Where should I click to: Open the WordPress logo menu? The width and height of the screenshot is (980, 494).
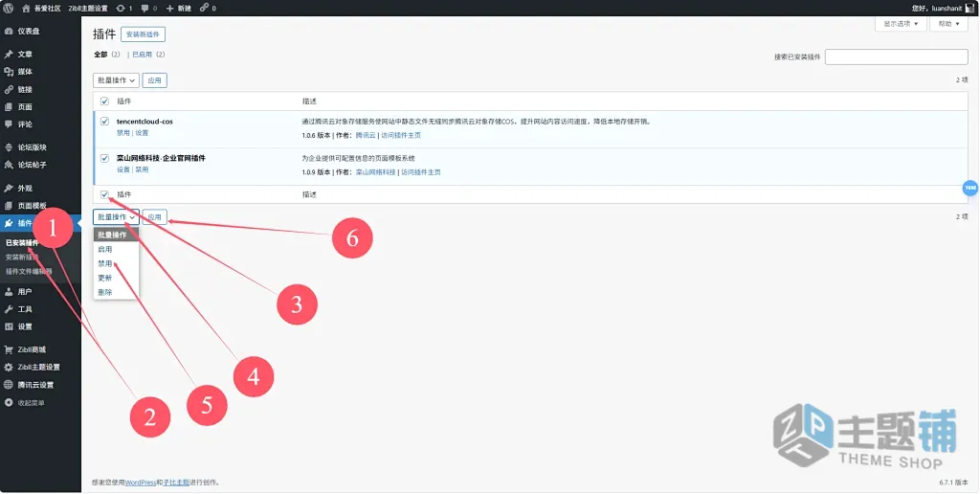click(x=9, y=8)
